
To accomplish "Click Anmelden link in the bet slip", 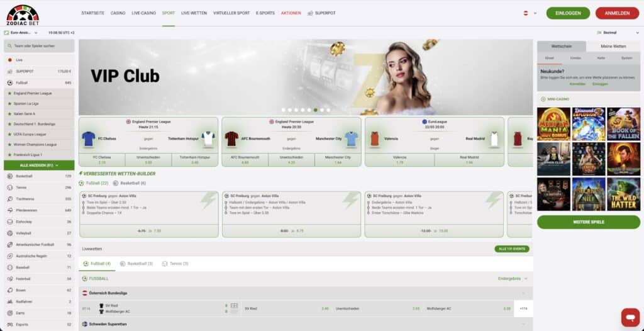I will click(577, 84).
